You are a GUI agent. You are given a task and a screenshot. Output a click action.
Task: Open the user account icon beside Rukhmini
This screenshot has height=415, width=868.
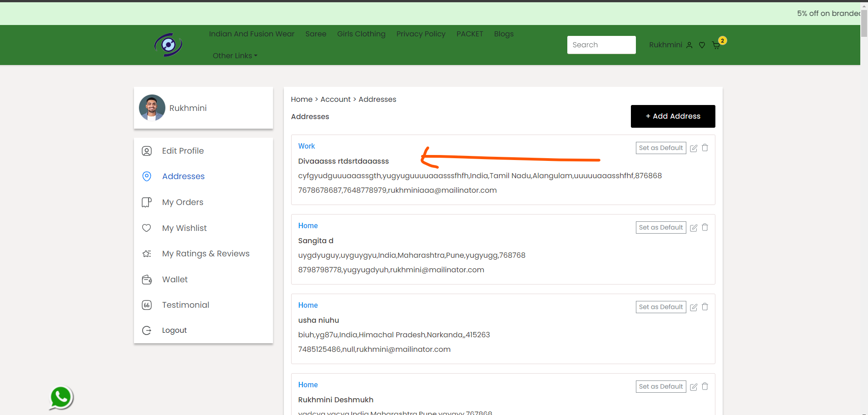click(689, 45)
